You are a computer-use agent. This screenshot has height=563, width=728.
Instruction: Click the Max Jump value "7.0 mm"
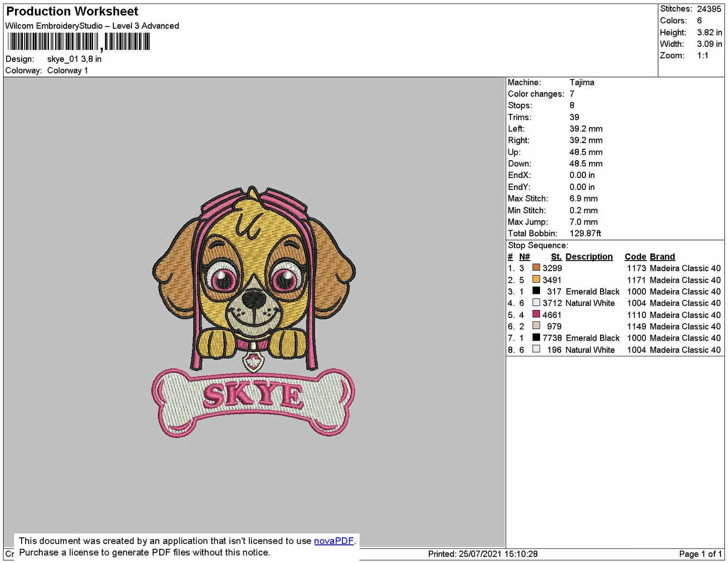(x=584, y=222)
